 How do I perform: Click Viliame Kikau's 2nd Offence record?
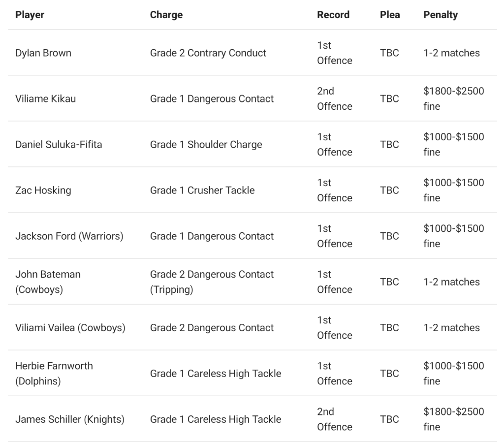pos(335,98)
